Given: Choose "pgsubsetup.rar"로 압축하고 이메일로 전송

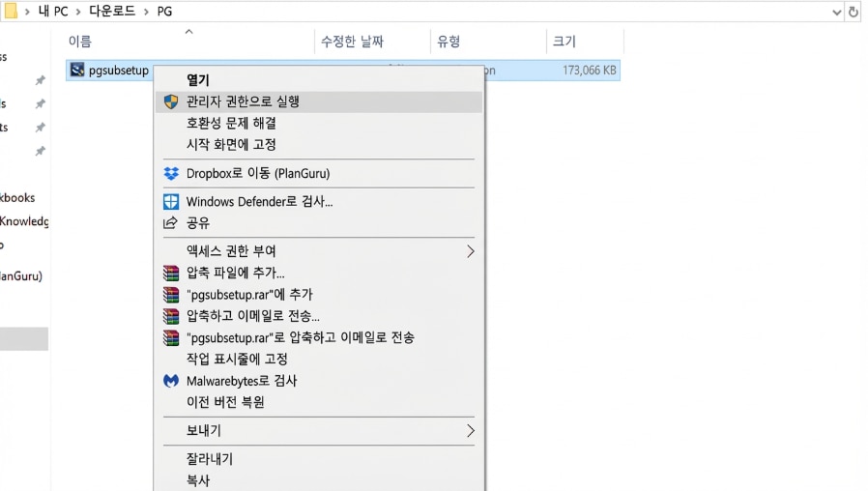Looking at the screenshot, I should pyautogui.click(x=319, y=337).
